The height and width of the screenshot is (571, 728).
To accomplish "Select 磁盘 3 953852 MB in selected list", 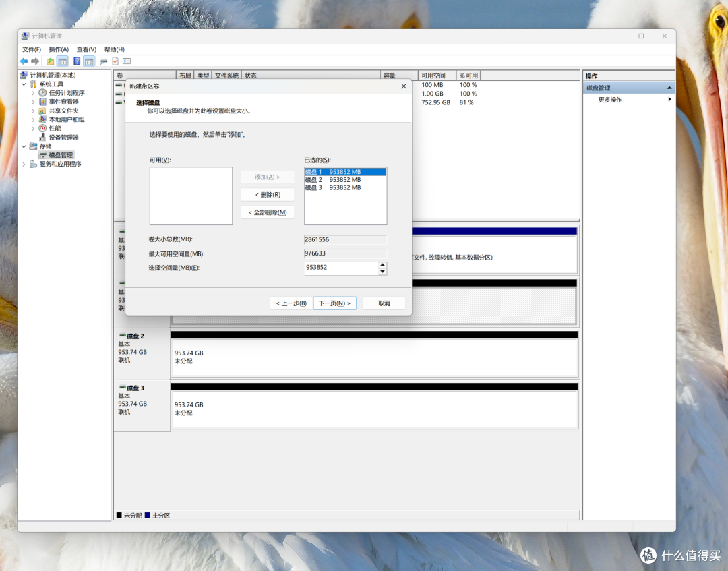I will pos(345,187).
